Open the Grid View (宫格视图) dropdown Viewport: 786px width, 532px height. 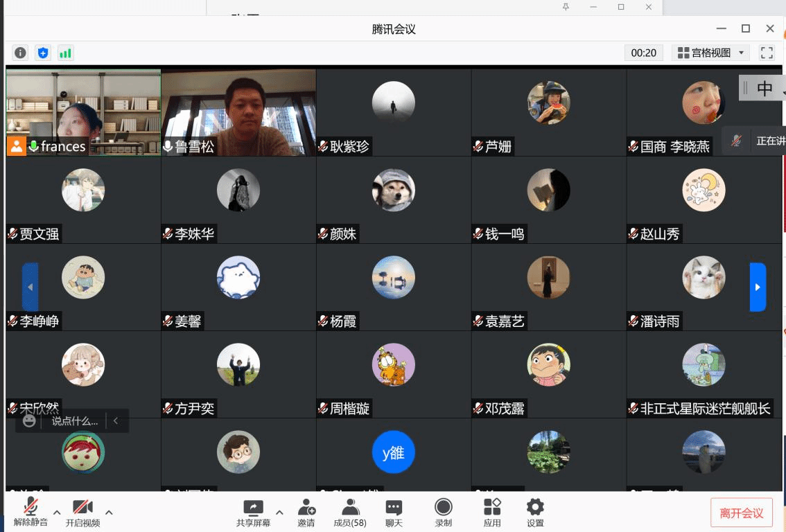[710, 53]
